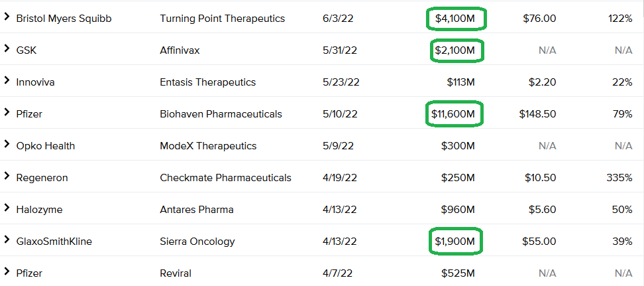Expand the Bristol Myers Squibb row chevron
Image resolution: width=644 pixels, height=286 pixels.
(6, 17)
